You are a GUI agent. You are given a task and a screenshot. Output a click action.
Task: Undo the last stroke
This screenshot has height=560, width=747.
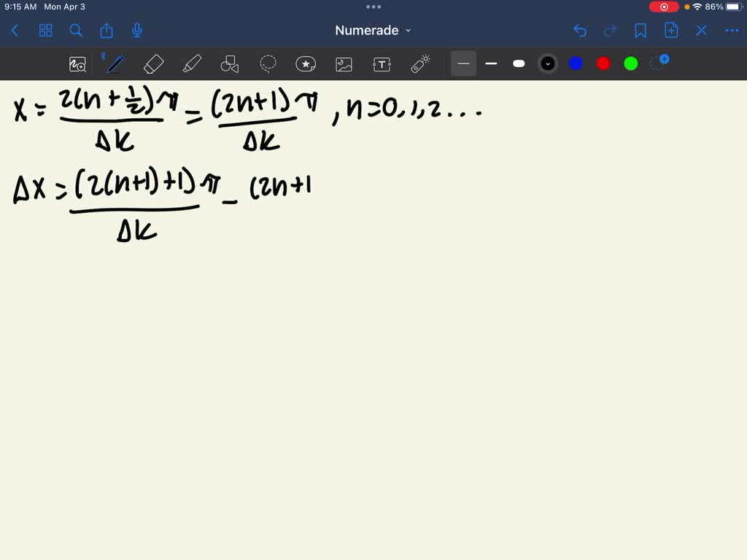[580, 30]
